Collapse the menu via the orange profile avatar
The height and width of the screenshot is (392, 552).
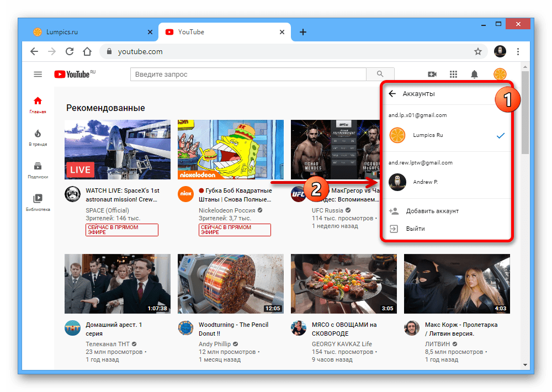[x=500, y=75]
